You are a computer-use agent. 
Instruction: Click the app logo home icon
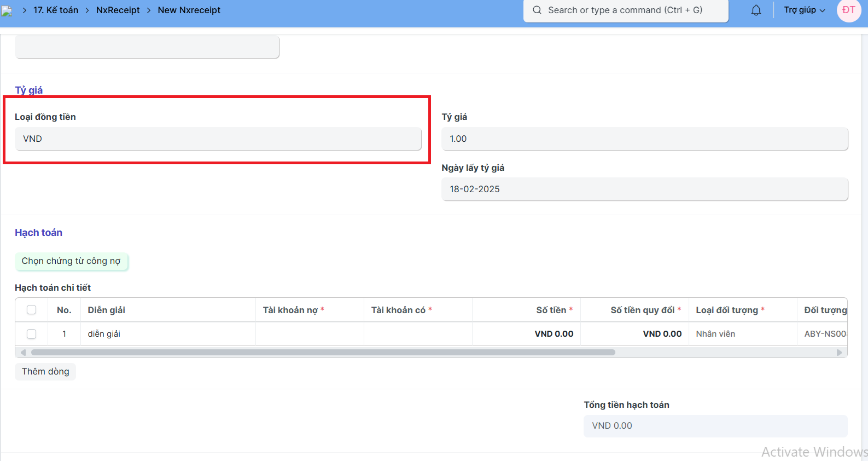[x=7, y=10]
